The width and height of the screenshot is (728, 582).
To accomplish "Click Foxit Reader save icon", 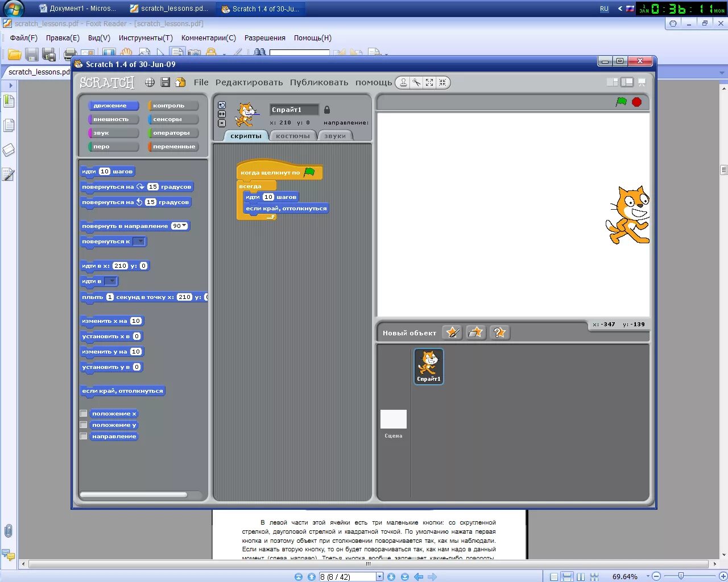I will [32, 55].
